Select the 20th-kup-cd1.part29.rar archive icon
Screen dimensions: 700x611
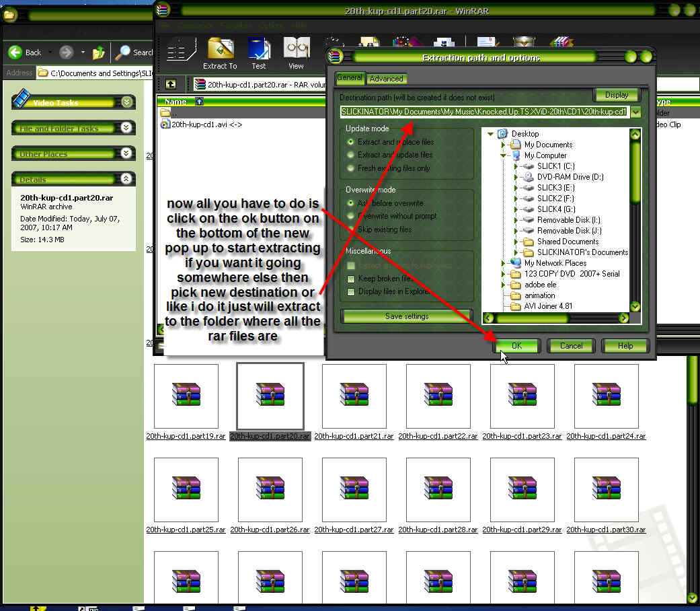(x=522, y=488)
